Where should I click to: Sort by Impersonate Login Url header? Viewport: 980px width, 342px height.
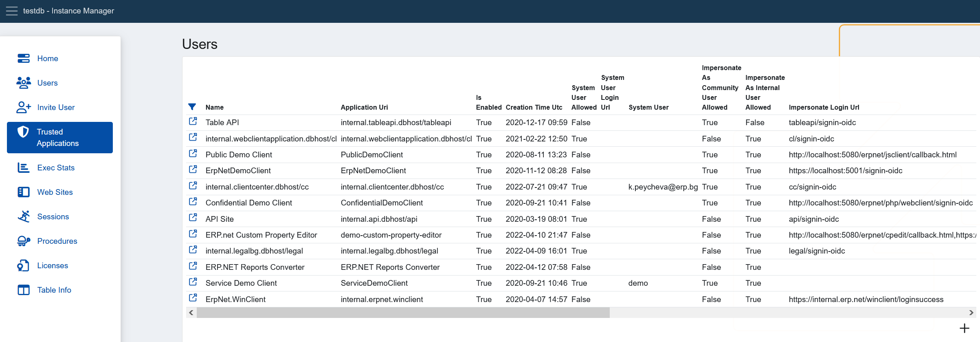[824, 107]
